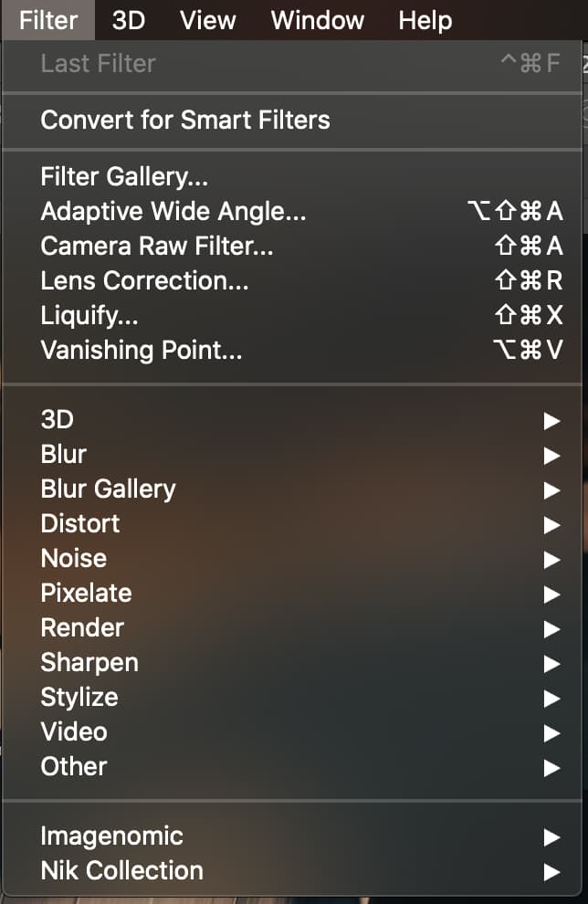
Task: Expand the Blur submenu
Action: 291,455
